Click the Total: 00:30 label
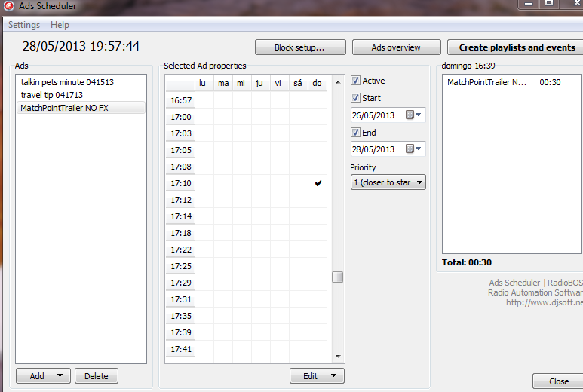The image size is (583, 392). 467,262
